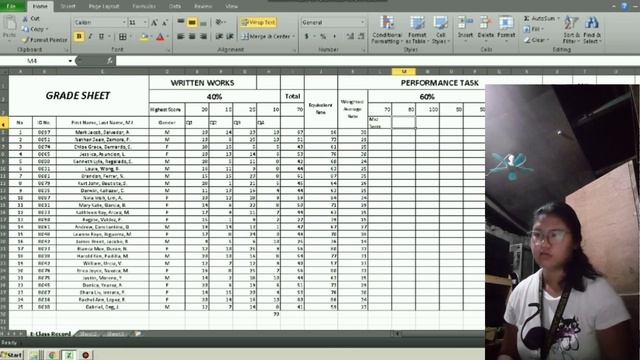Open the Calibri font name dropdown
Image resolution: width=640 pixels, height=360 pixels.
coord(124,22)
